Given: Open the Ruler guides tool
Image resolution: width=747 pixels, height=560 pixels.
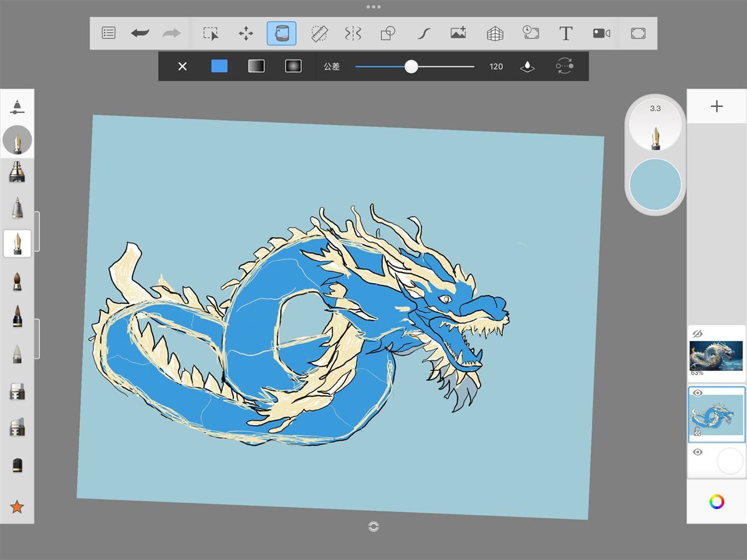Looking at the screenshot, I should click(x=319, y=34).
